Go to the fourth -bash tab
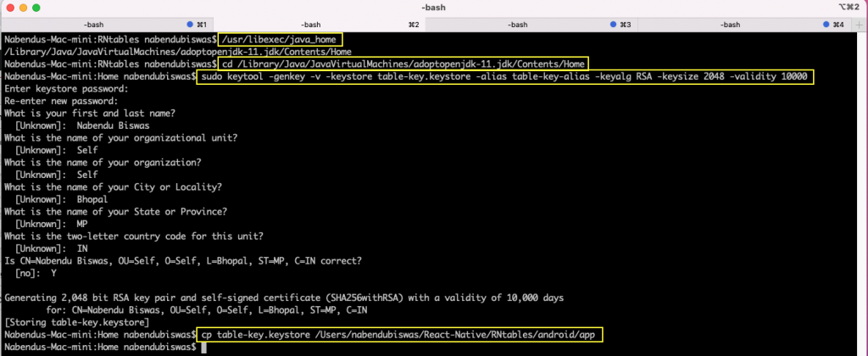This screenshot has height=356, width=868. point(729,25)
